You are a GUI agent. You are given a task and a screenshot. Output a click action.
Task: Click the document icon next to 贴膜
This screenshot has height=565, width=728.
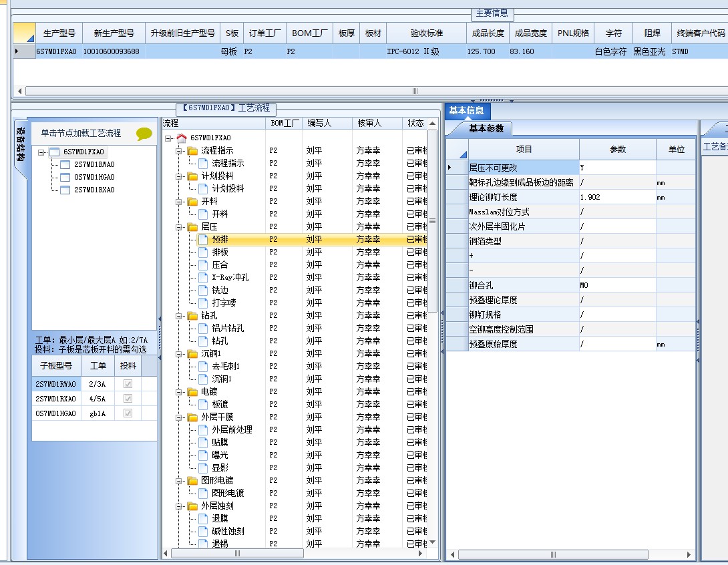pyautogui.click(x=203, y=442)
